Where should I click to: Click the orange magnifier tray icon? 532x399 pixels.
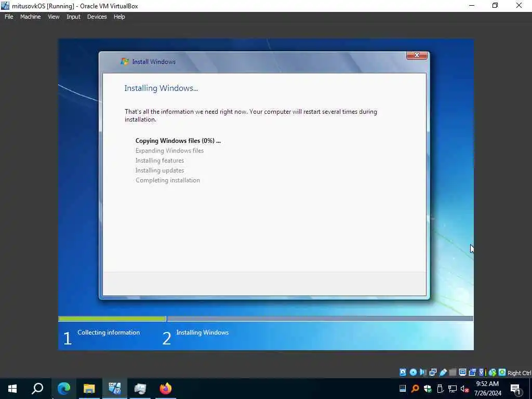[x=415, y=389]
